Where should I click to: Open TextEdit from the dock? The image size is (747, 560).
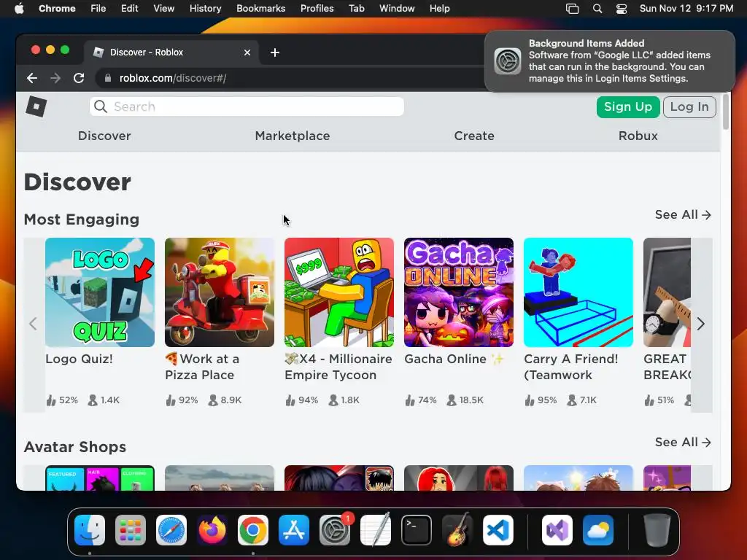[x=376, y=530]
